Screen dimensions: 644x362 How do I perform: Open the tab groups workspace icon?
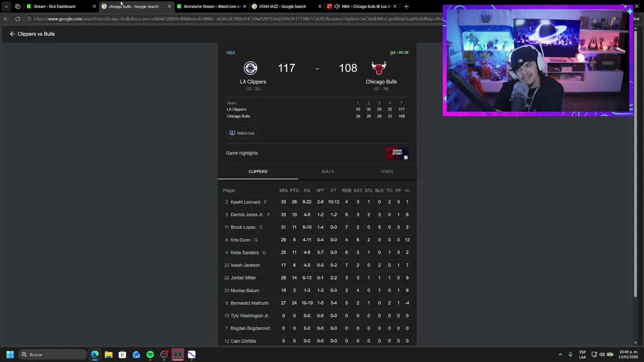[x=18, y=7]
